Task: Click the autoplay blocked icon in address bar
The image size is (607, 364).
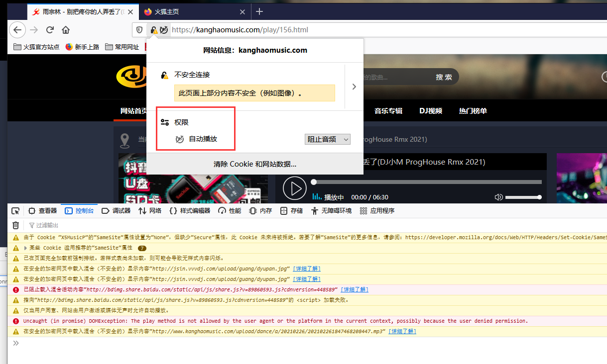Action: tap(164, 30)
